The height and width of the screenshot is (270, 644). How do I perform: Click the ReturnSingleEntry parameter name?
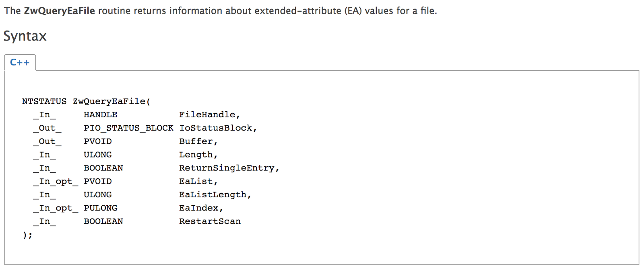pyautogui.click(x=227, y=168)
